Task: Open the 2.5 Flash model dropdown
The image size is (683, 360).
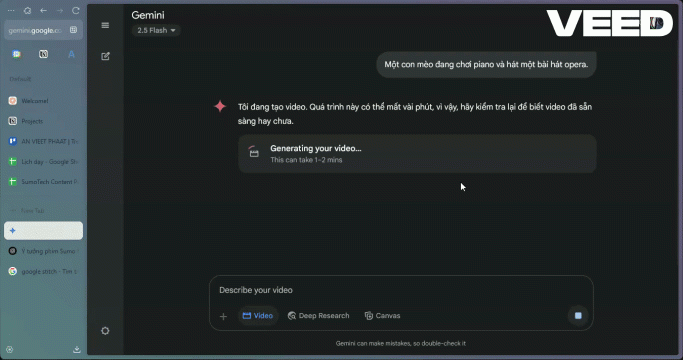Action: 156,30
